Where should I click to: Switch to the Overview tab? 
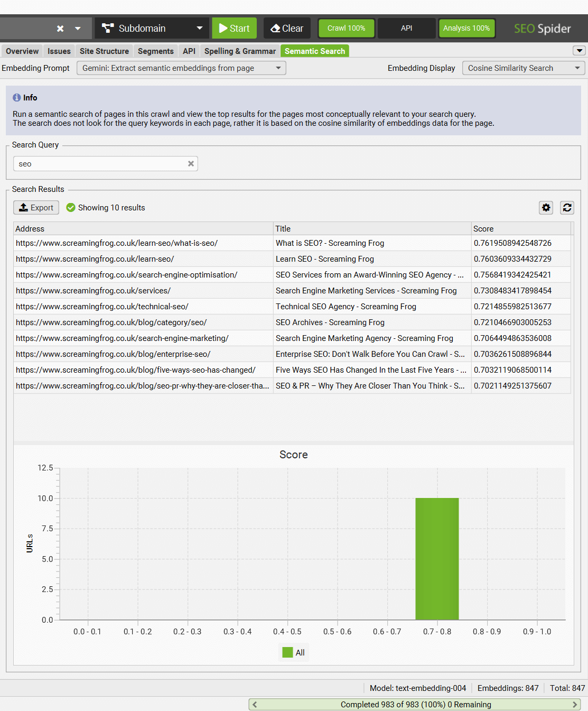(x=21, y=51)
